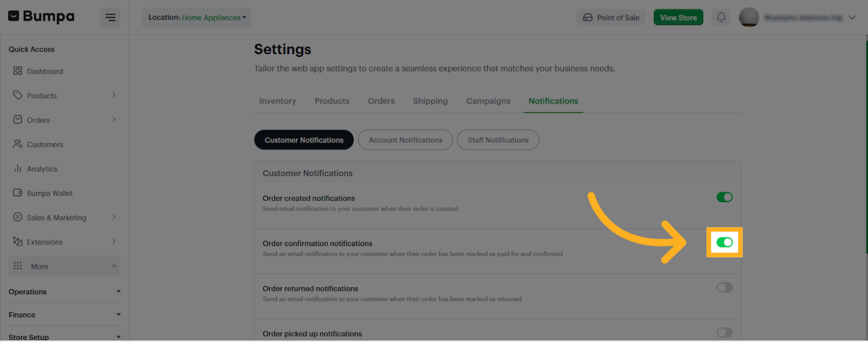
Task: Switch to the Shipping settings tab
Action: [430, 101]
